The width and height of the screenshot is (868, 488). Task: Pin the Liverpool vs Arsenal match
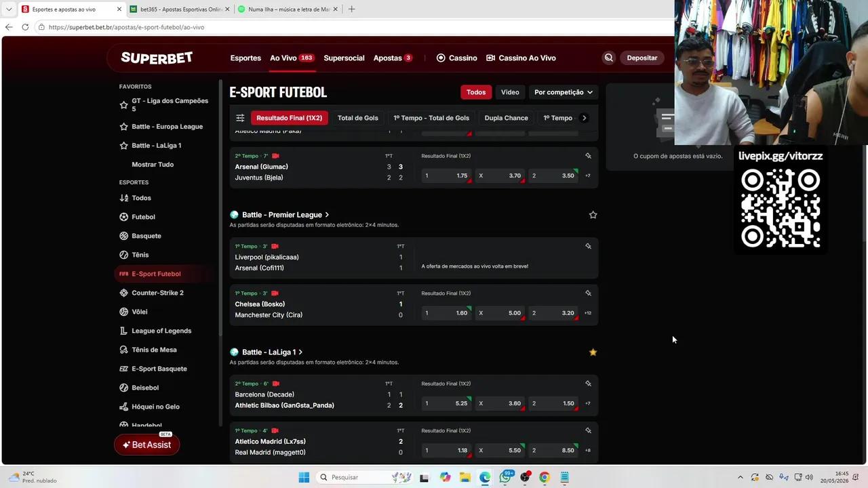588,246
